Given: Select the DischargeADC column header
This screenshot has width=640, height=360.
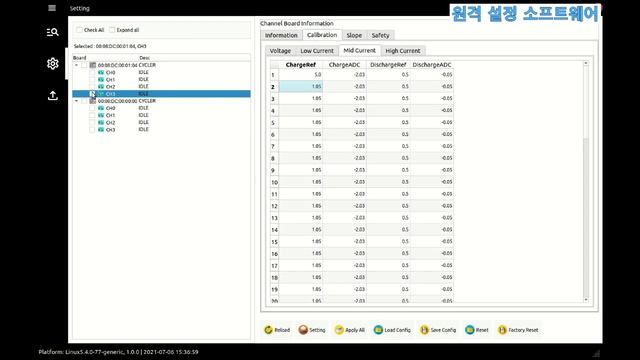Looking at the screenshot, I should tap(432, 65).
